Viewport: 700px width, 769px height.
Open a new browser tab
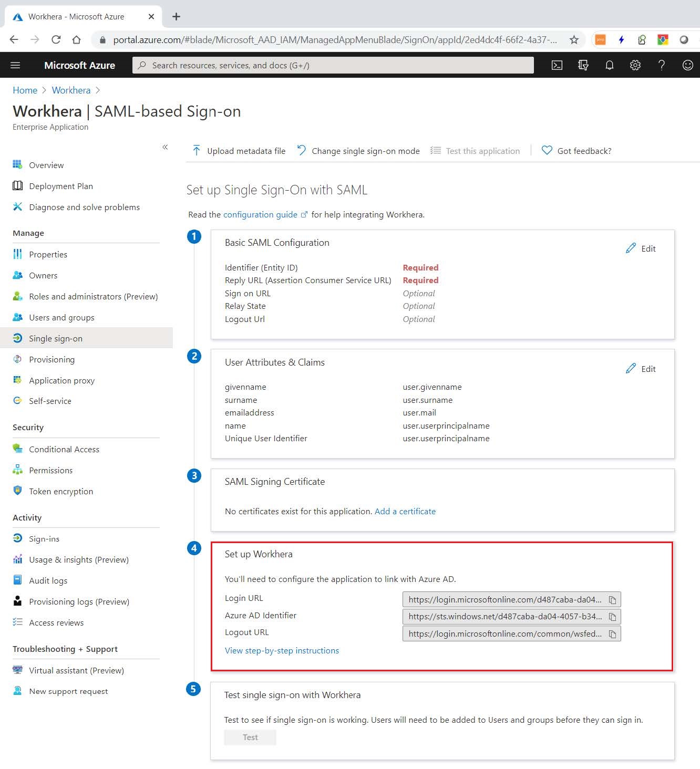(x=177, y=17)
